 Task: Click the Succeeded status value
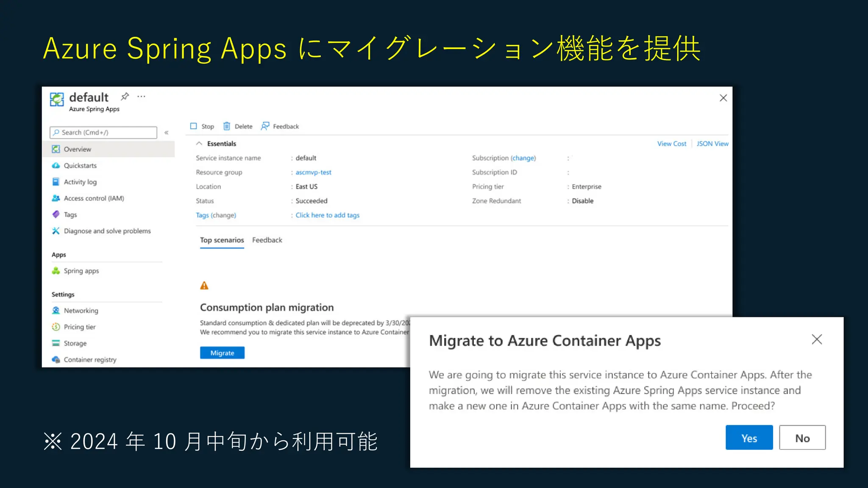coord(312,201)
